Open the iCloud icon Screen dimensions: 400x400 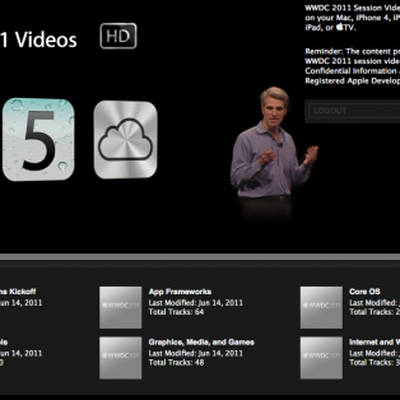pos(125,139)
